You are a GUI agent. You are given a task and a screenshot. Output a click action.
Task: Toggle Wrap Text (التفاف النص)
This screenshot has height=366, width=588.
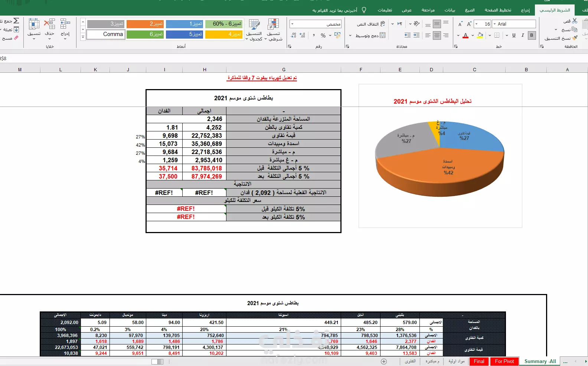tap(371, 24)
